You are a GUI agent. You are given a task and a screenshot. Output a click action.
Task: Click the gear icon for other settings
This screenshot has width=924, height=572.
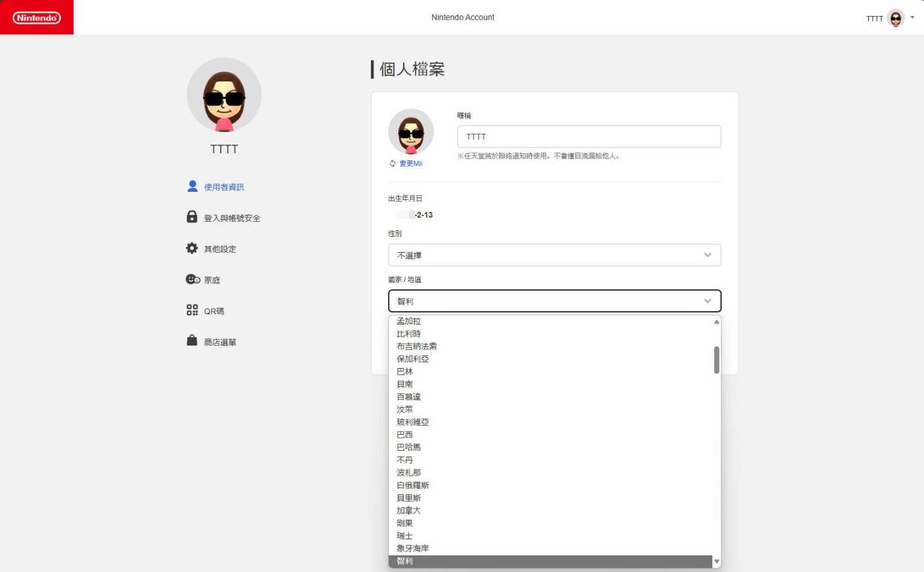click(x=192, y=248)
